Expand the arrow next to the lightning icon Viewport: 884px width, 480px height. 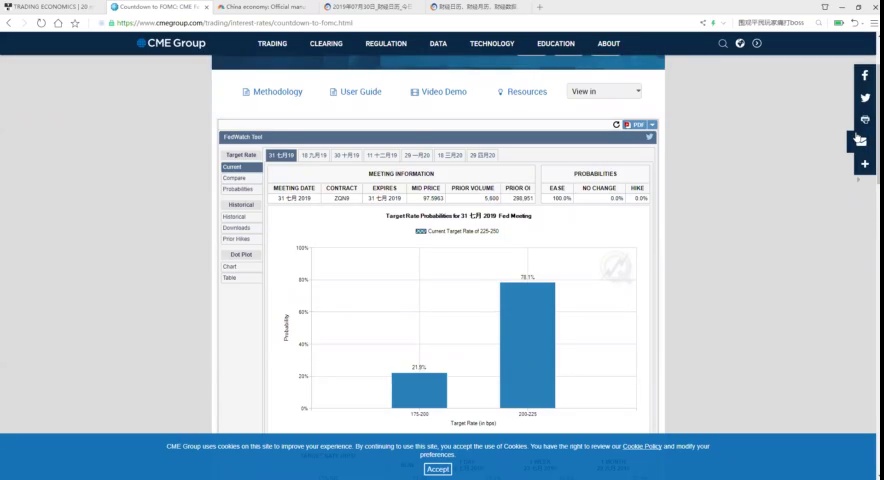[x=723, y=23]
